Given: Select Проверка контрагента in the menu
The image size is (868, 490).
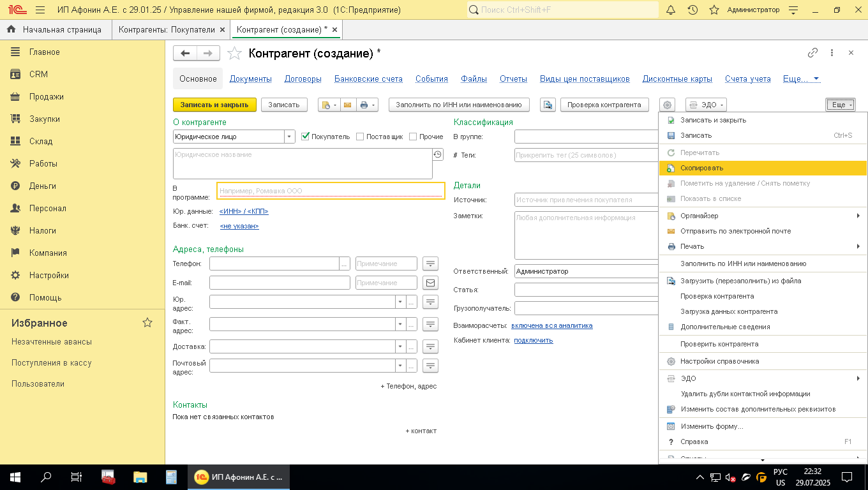Looking at the screenshot, I should click(763, 296).
